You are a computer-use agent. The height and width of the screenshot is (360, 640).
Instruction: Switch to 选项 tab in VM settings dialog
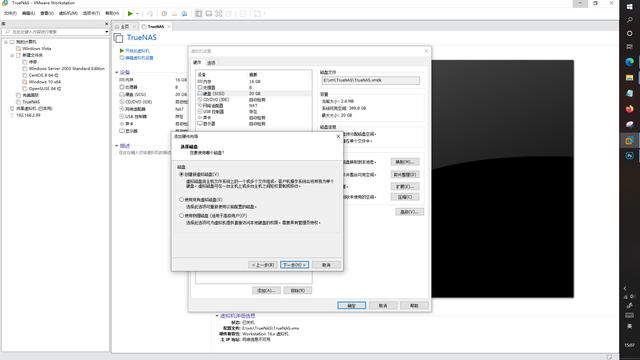click(x=211, y=63)
